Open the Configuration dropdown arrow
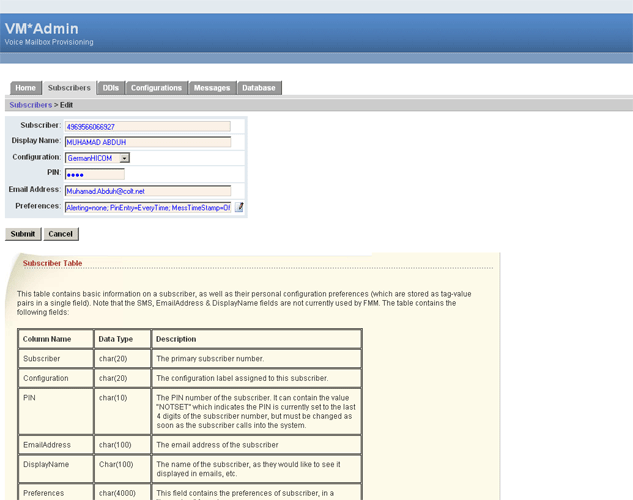 pyautogui.click(x=124, y=158)
